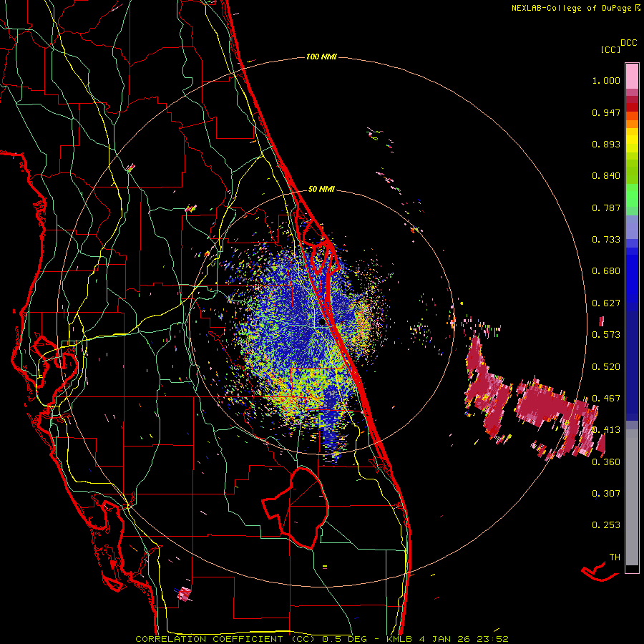Click the 50 NMI range ring label
This screenshot has width=644, height=644.
pyautogui.click(x=321, y=189)
